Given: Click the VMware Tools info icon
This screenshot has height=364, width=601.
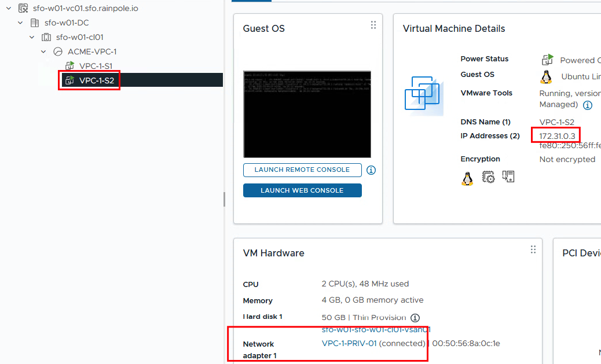Looking at the screenshot, I should pos(587,105).
